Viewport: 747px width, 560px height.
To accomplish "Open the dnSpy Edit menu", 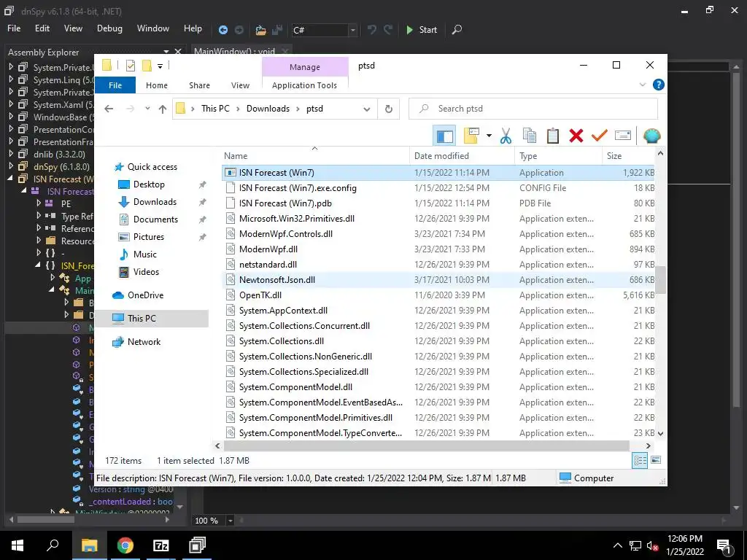I will (x=42, y=28).
